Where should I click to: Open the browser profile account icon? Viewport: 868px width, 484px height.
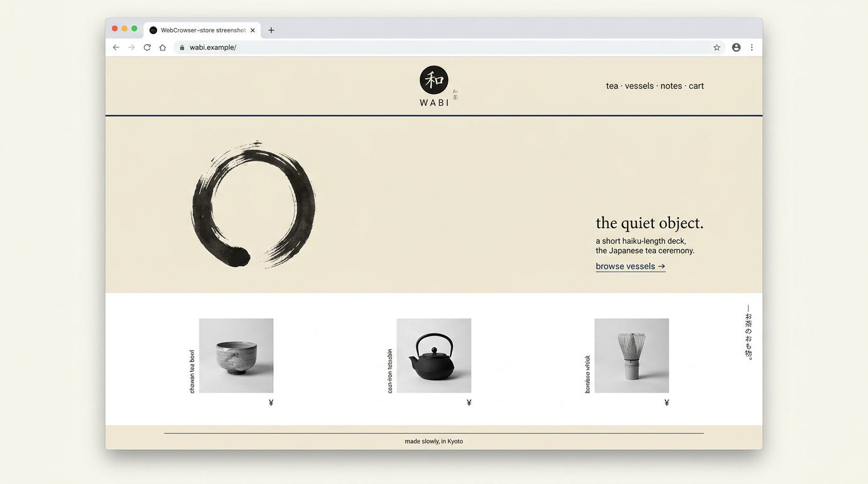coord(736,47)
